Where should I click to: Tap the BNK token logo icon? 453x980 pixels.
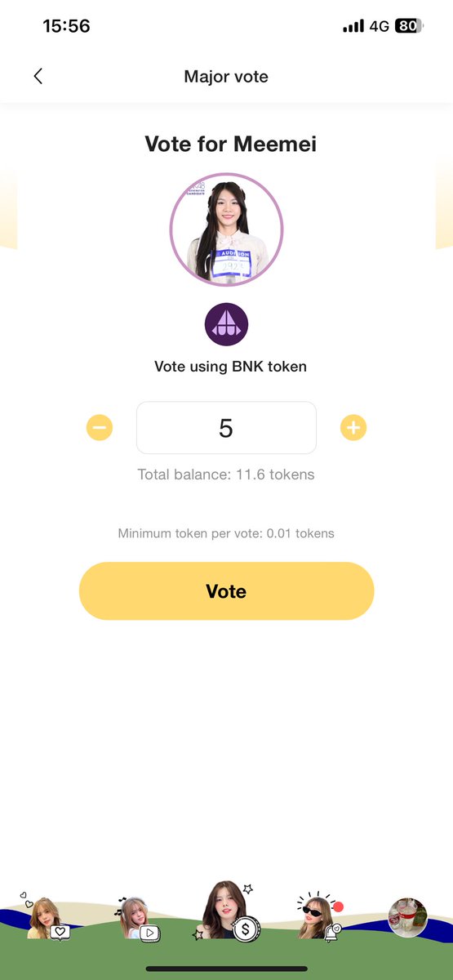coord(226,324)
